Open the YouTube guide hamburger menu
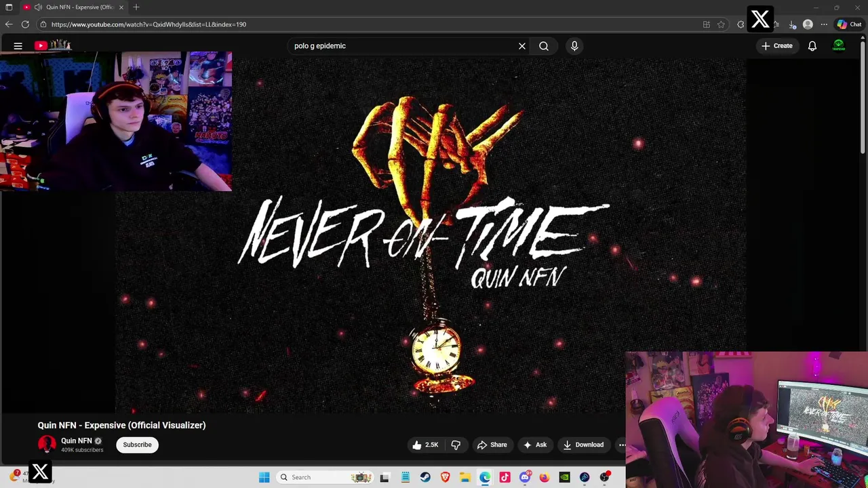 pyautogui.click(x=18, y=46)
